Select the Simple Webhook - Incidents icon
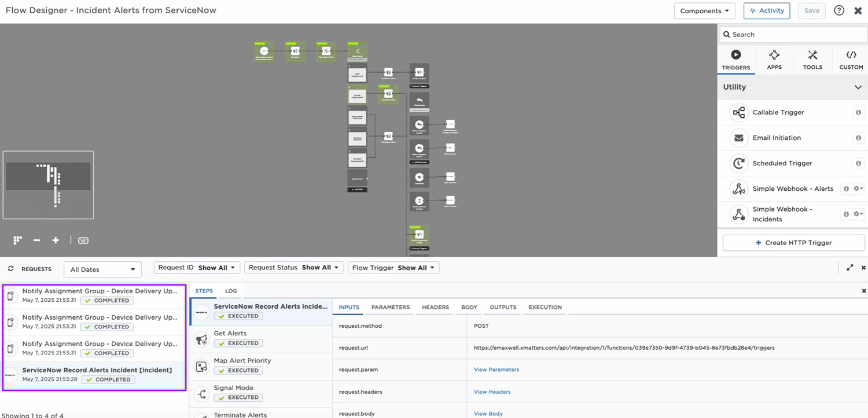Screen dimensions: 868x418 tap(739, 214)
